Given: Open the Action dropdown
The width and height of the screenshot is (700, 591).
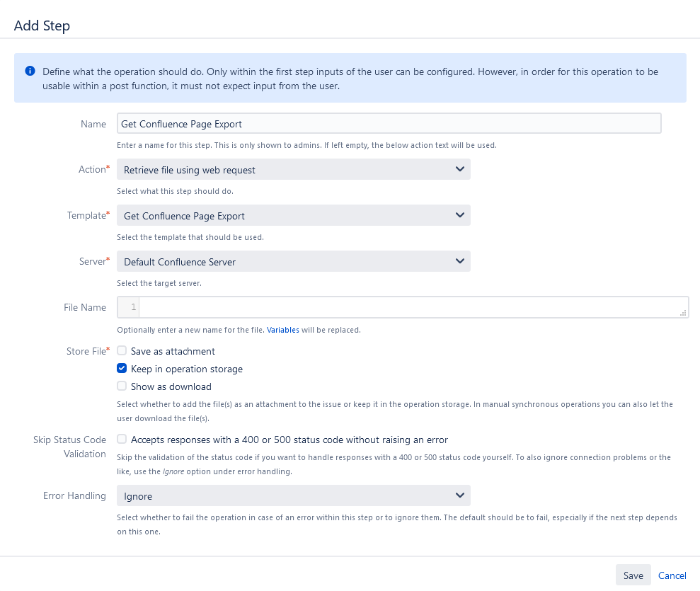Looking at the screenshot, I should [293, 170].
